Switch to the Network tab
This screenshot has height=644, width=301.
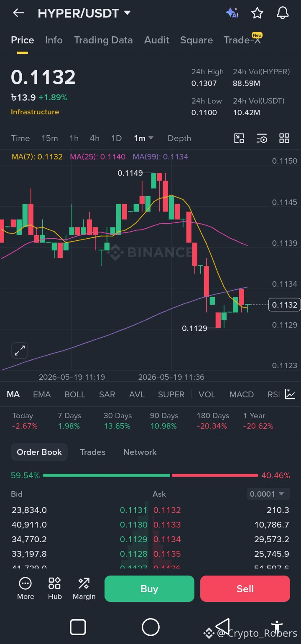point(140,452)
